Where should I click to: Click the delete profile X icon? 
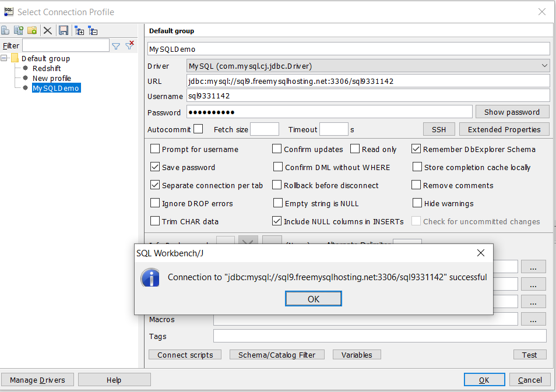click(x=48, y=30)
